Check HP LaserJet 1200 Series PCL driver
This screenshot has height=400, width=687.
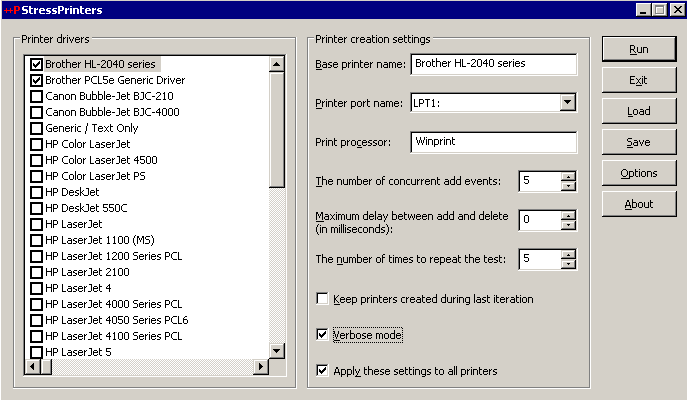pos(36,256)
